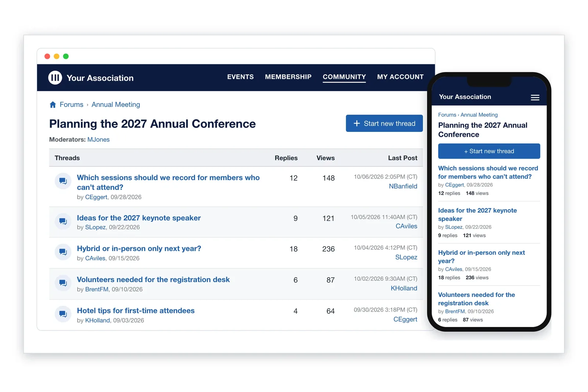Open the MEMBERSHIP nav item
The height and width of the screenshot is (392, 588).
coord(288,77)
